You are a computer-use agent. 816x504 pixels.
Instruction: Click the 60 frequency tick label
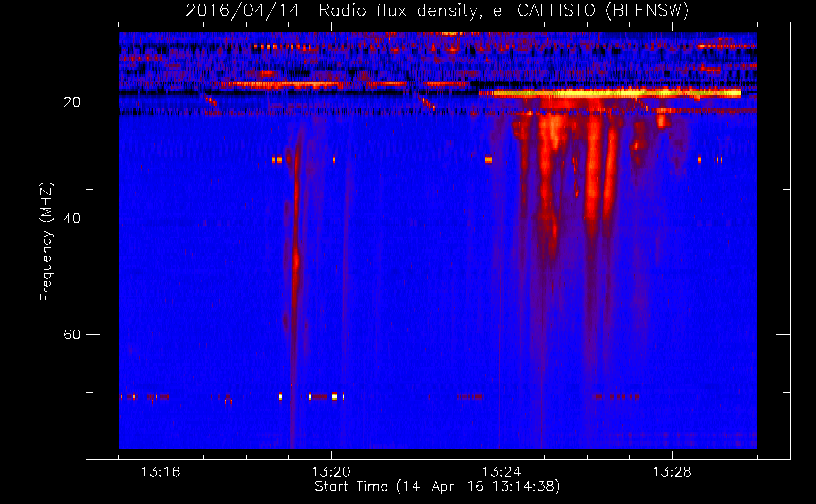click(x=72, y=334)
